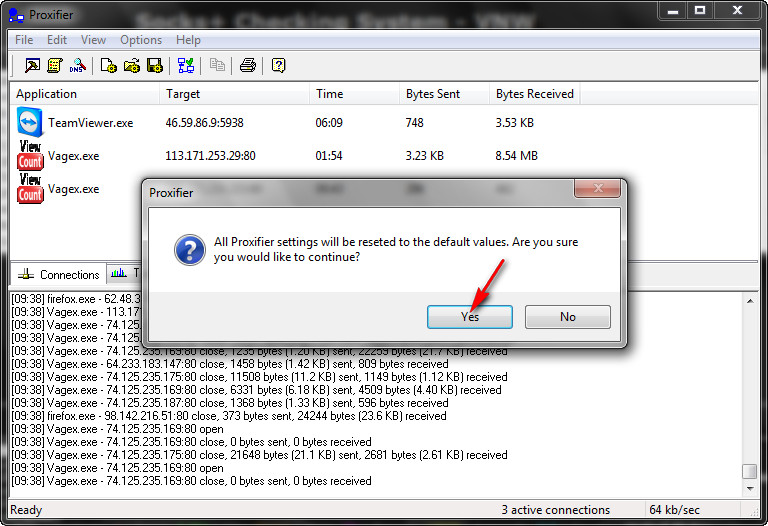The image size is (768, 526).
Task: Confirm reset by clicking Yes
Action: 470,317
